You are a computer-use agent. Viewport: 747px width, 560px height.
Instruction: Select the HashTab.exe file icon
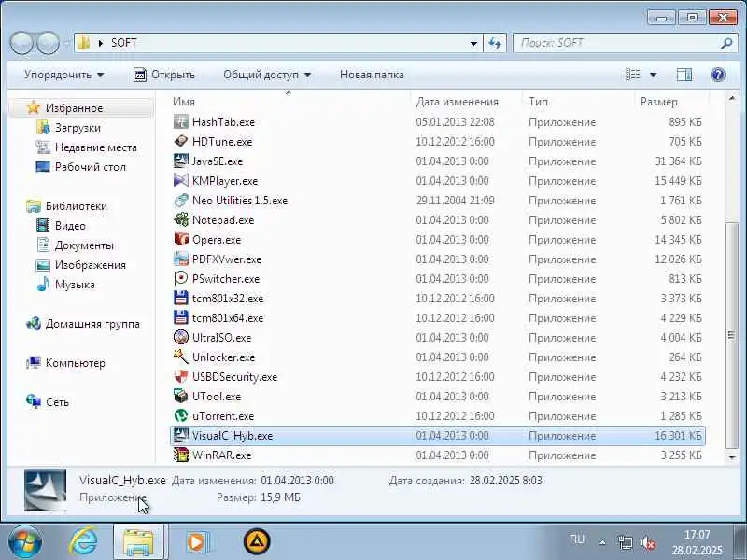pos(181,122)
